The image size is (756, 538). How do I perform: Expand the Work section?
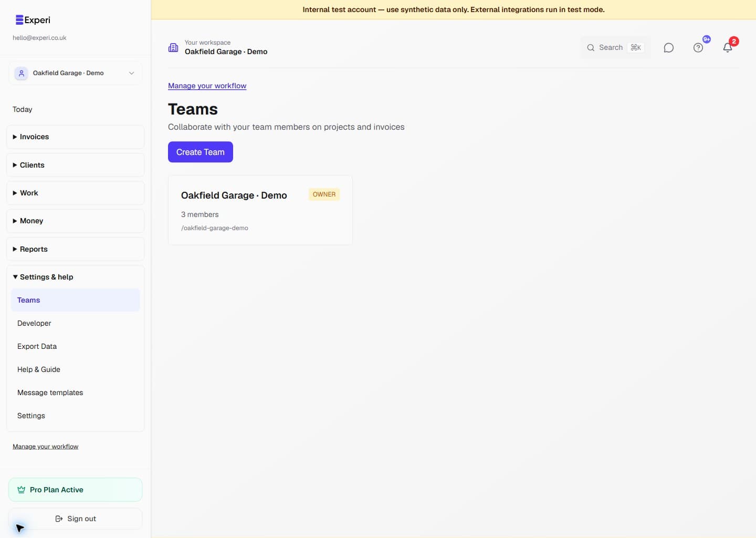[75, 193]
